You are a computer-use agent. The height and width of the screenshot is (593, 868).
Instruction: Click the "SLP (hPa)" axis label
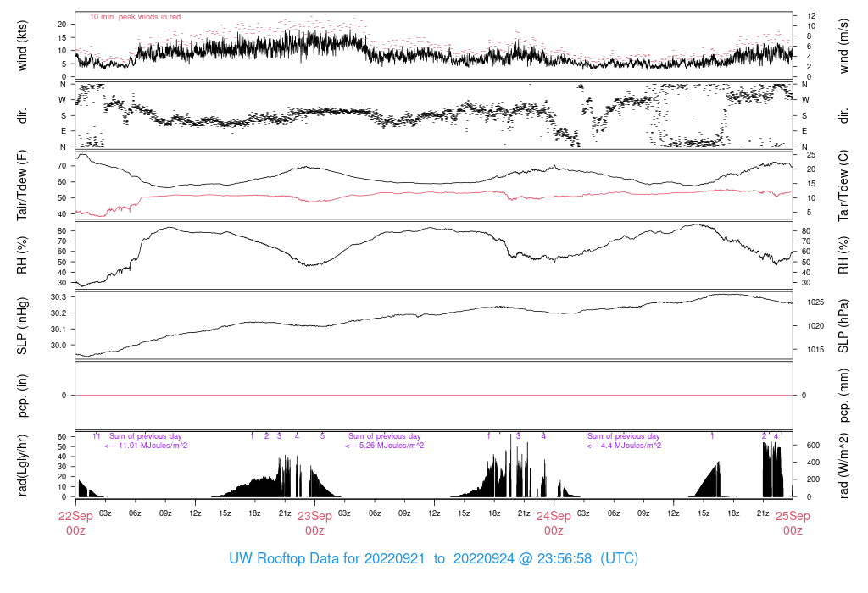click(843, 326)
